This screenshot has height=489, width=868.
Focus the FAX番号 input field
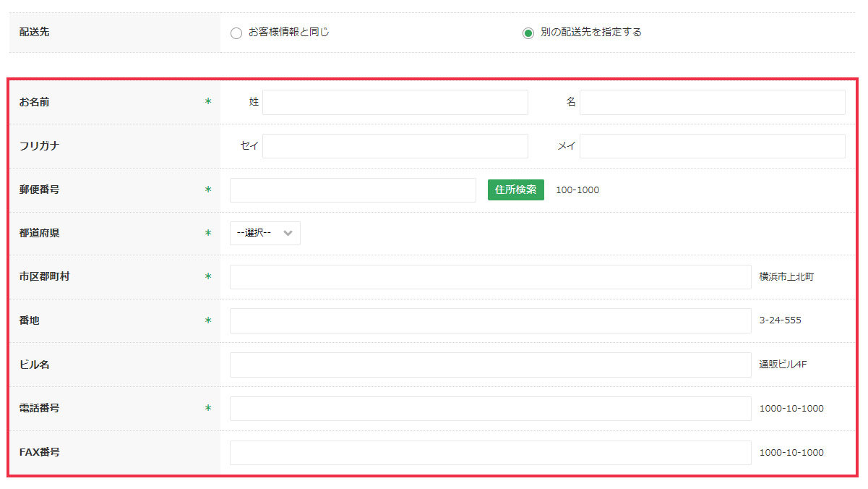(x=490, y=453)
